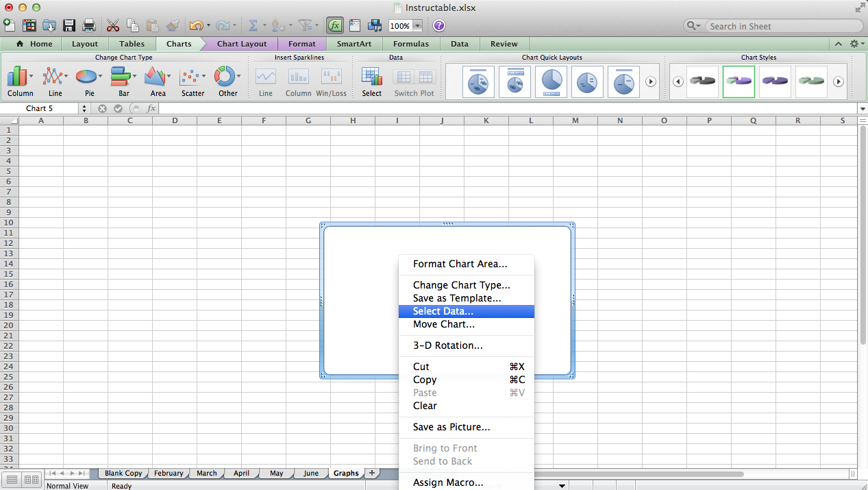
Task: Open the Media Browser icon
Action: click(x=375, y=25)
